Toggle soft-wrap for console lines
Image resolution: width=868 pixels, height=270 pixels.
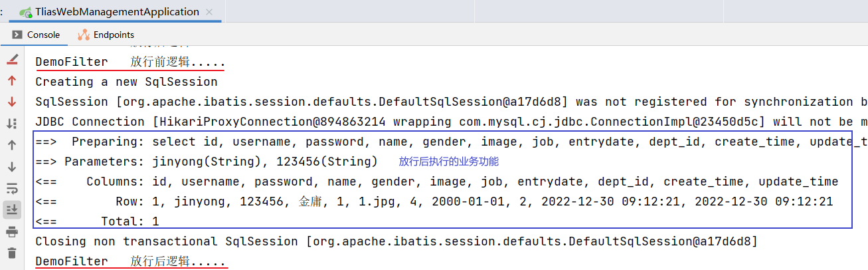(x=12, y=188)
